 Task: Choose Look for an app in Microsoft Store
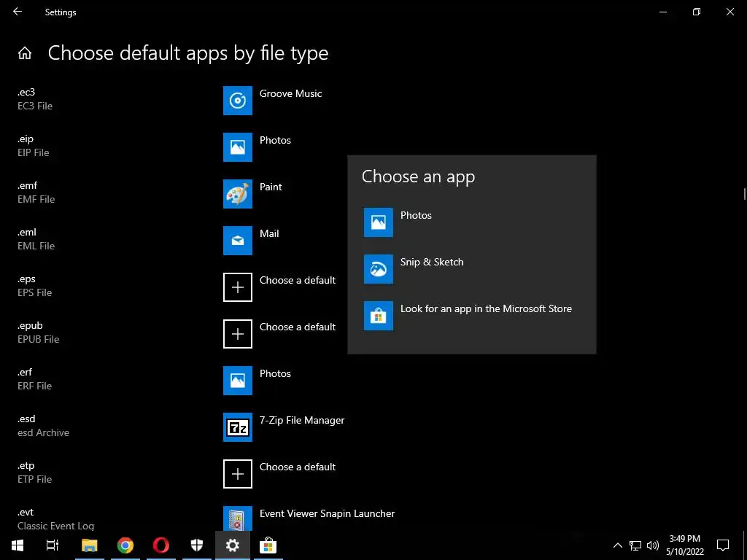486,308
